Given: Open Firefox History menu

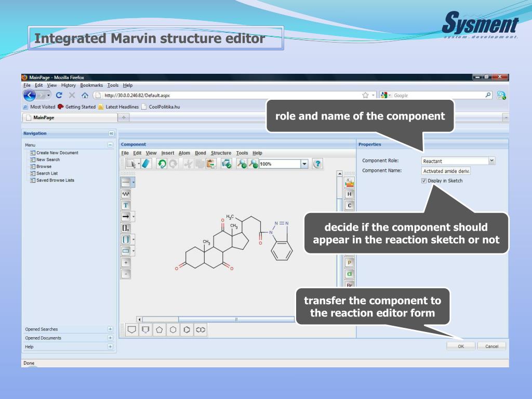Looking at the screenshot, I should click(x=69, y=85).
